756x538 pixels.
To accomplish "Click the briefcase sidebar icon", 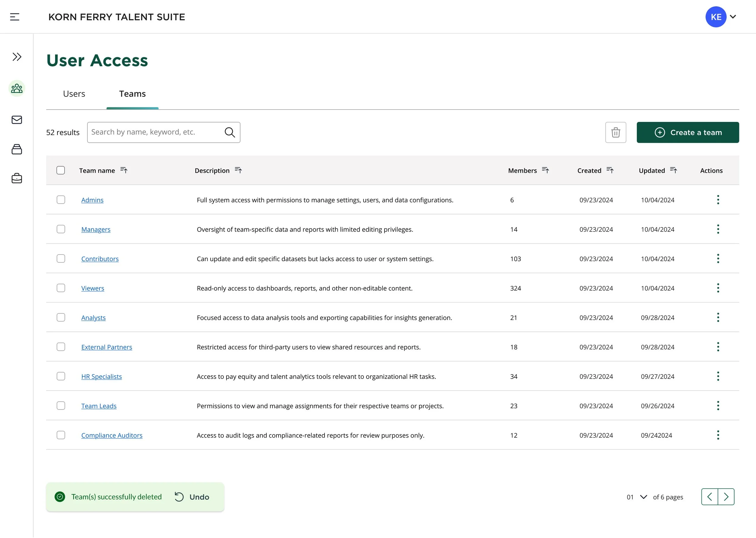I will (17, 178).
